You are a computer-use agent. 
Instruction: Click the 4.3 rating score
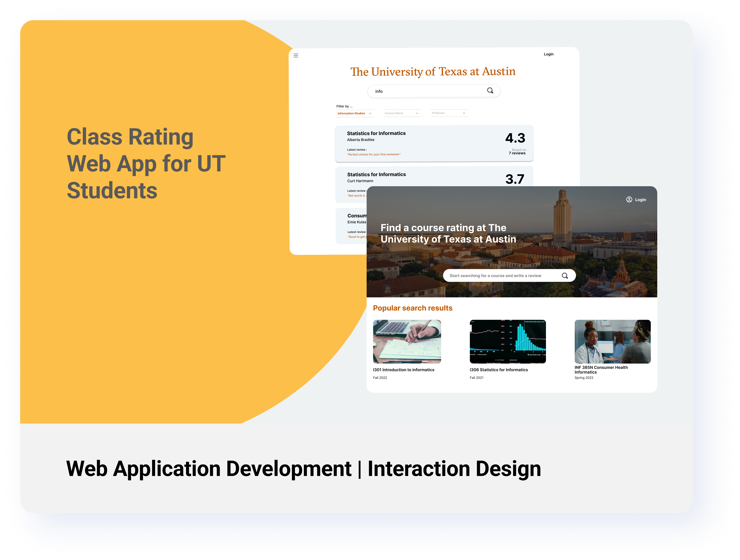pos(515,138)
